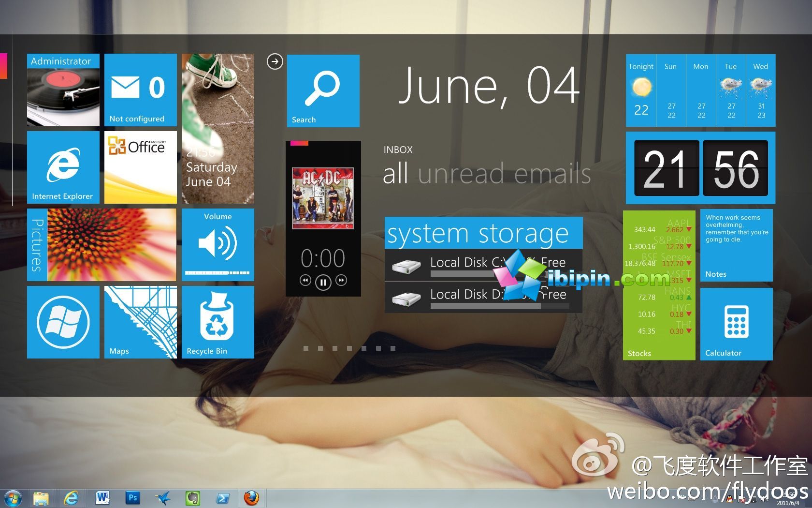Adjust the Volume slider bar
The width and height of the screenshot is (812, 508).
point(217,273)
